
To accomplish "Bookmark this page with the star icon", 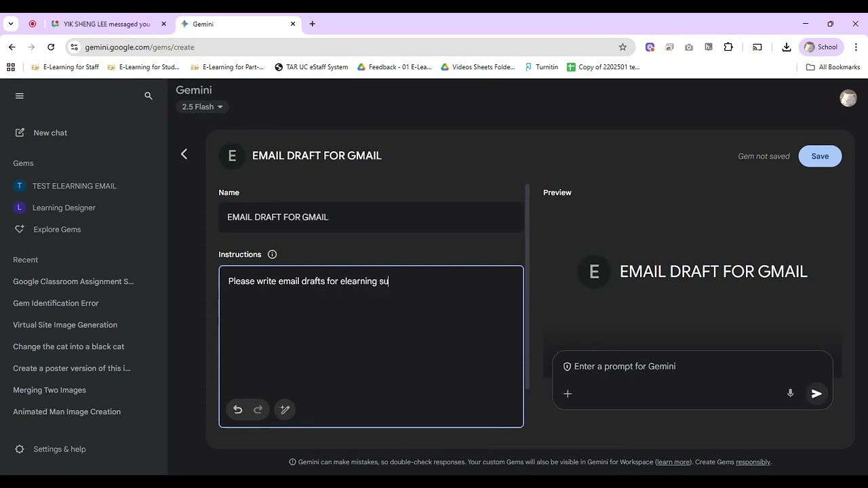I will pyautogui.click(x=623, y=47).
